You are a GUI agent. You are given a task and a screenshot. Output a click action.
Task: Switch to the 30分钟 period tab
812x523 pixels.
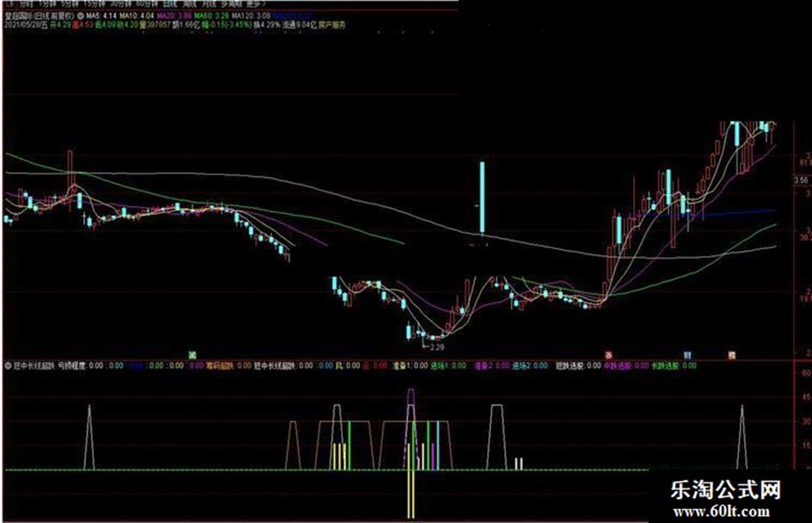point(122,3)
